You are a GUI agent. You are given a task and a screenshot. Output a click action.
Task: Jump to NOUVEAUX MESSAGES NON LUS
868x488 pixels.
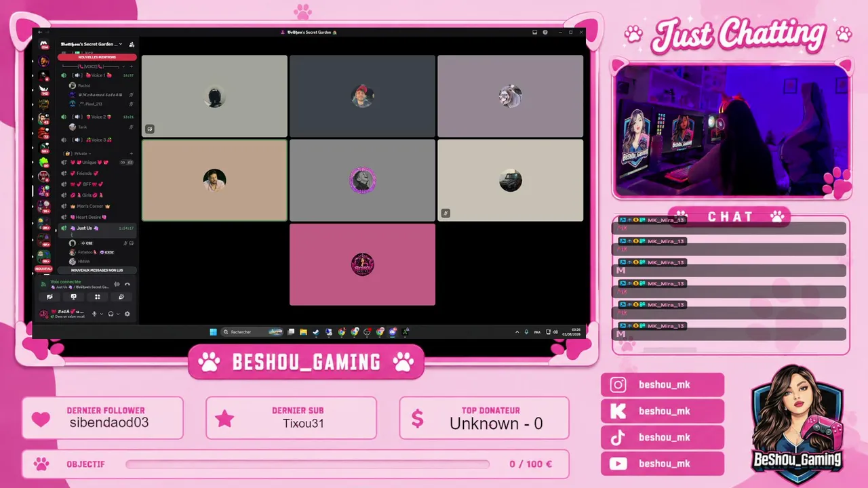(x=97, y=270)
